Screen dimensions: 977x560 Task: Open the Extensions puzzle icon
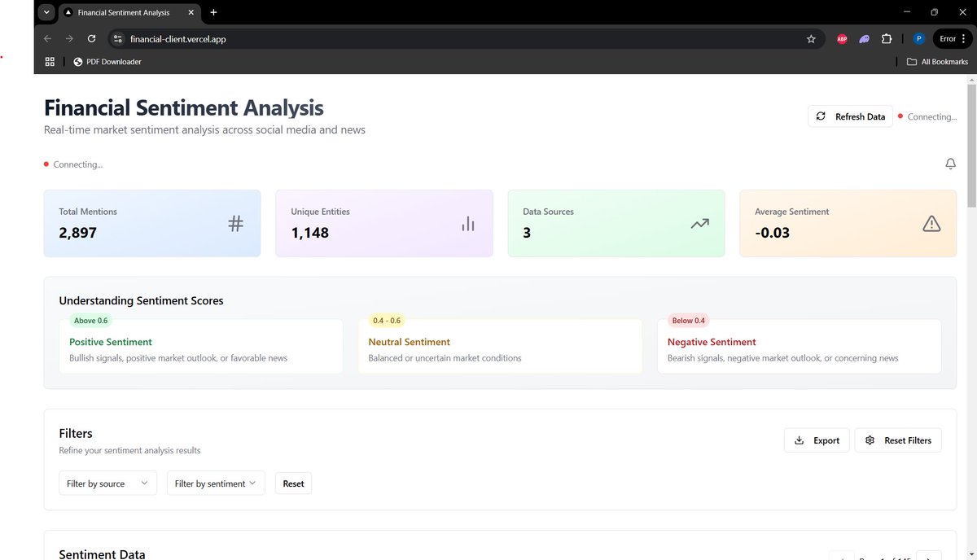click(x=887, y=38)
